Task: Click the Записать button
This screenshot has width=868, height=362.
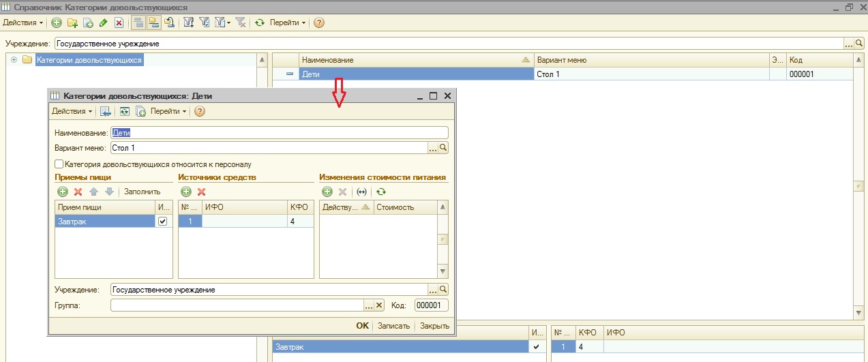Action: click(x=393, y=326)
